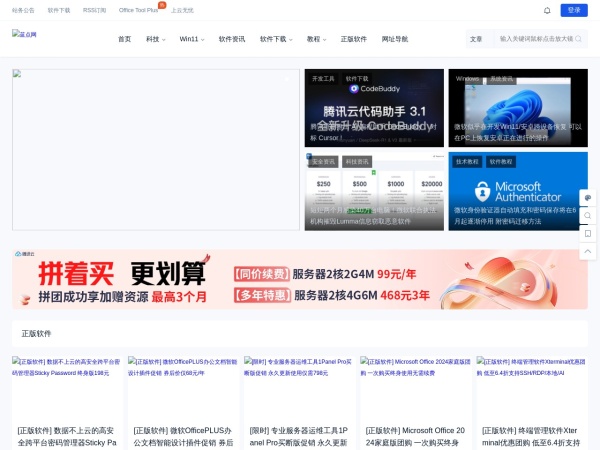Open the 正版软件 navigation menu item

pos(354,39)
